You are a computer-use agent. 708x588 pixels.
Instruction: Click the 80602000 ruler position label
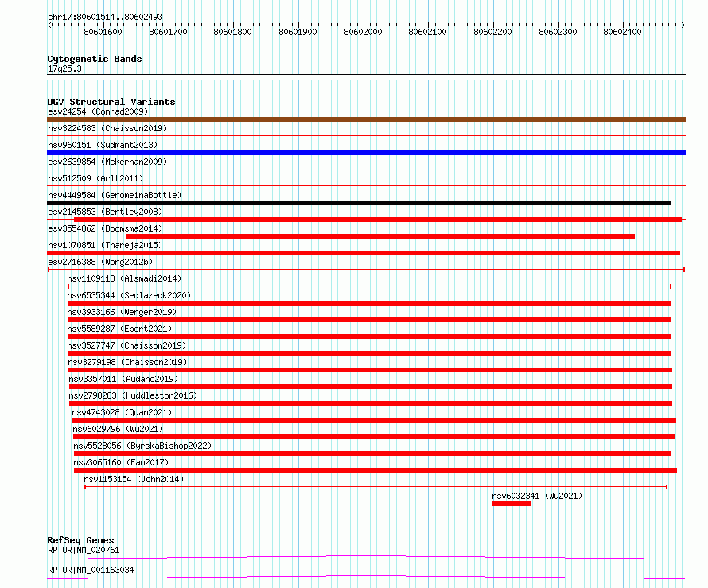363,32
